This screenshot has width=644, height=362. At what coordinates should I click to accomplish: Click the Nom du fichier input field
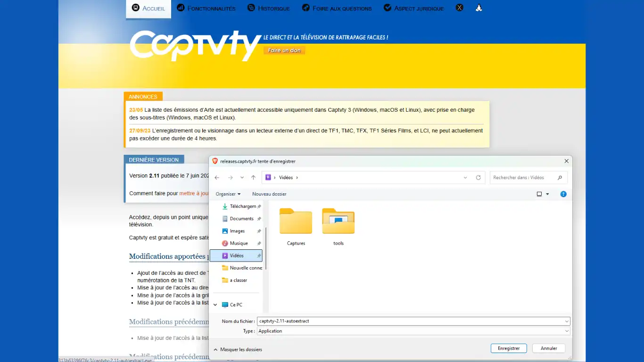coord(410,321)
